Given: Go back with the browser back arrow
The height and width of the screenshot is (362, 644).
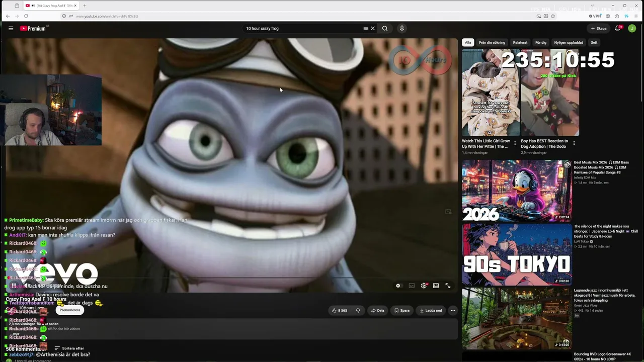Looking at the screenshot, I should pos(8,16).
